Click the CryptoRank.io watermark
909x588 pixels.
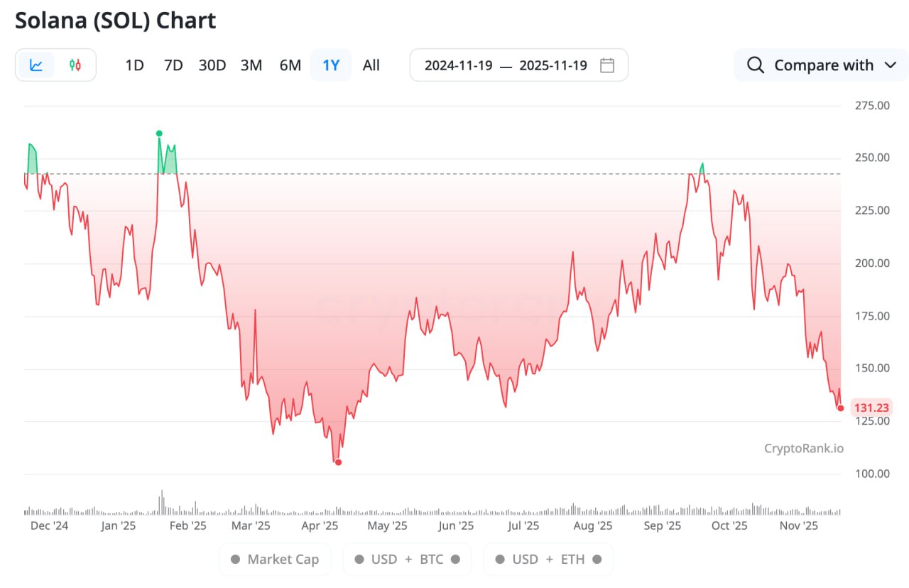pos(804,448)
